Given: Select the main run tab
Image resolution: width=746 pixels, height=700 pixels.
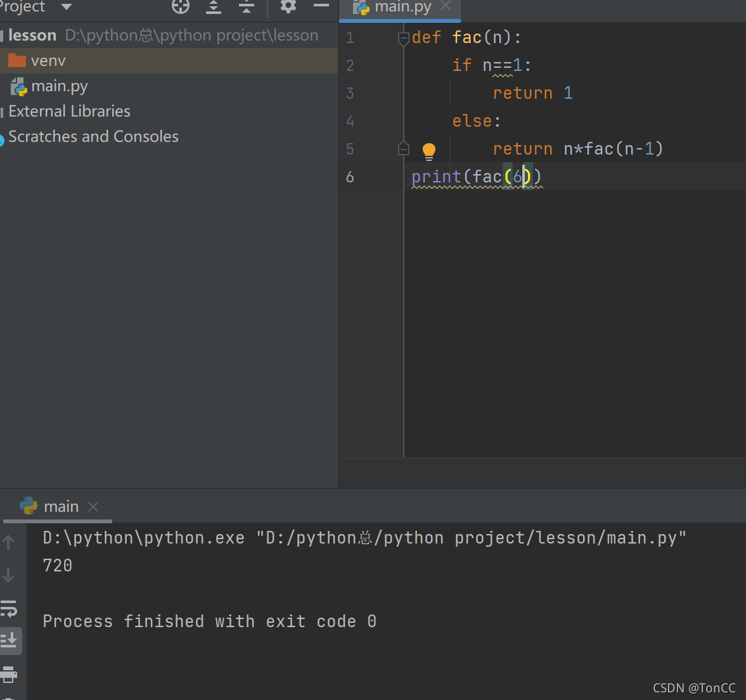Looking at the screenshot, I should tap(58, 506).
